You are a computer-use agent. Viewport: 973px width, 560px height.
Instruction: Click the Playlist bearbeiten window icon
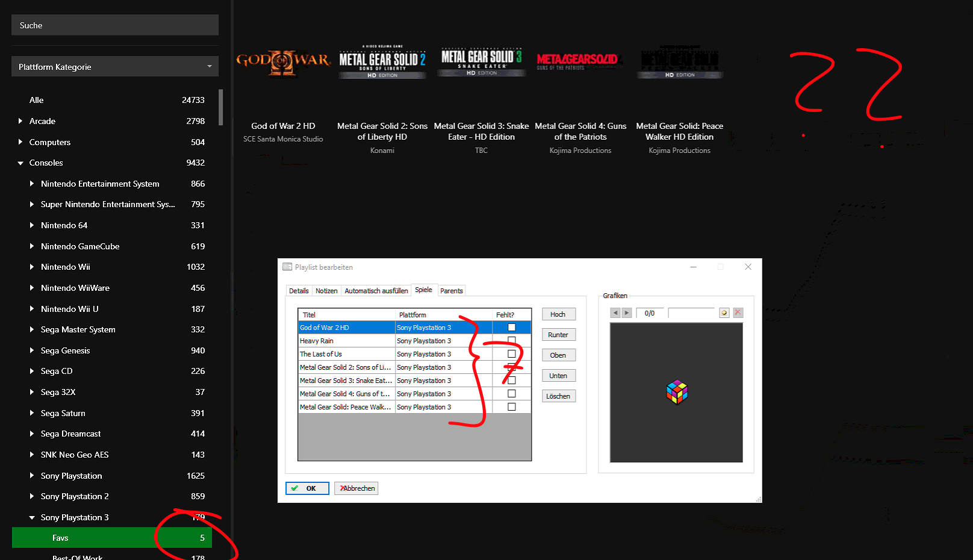click(287, 267)
